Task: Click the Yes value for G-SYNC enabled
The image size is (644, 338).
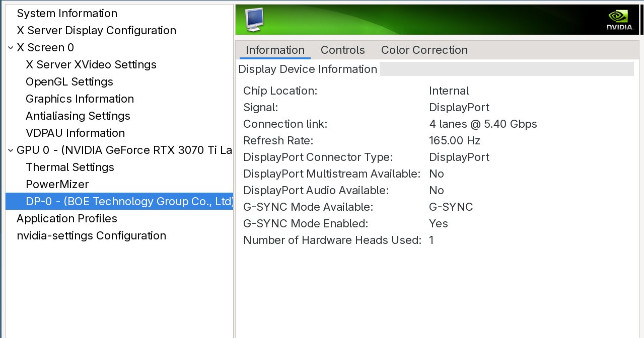Action: [439, 224]
